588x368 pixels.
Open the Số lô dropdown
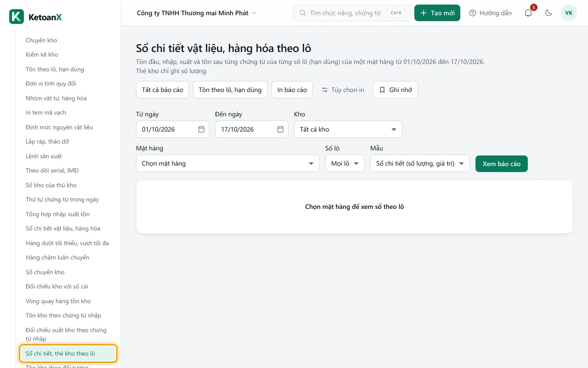pos(345,163)
